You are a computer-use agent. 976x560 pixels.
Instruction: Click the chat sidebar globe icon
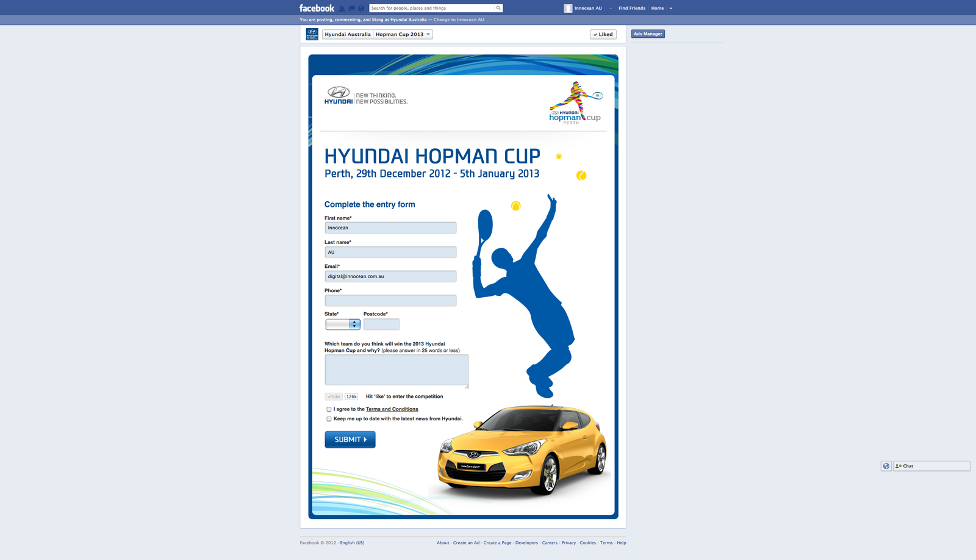(886, 466)
